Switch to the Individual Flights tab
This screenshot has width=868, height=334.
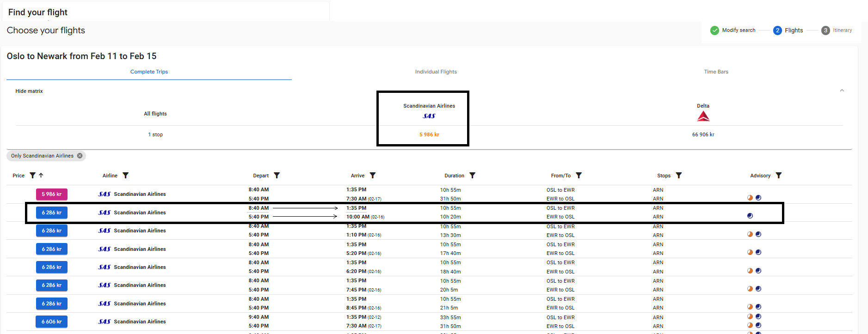(x=436, y=72)
